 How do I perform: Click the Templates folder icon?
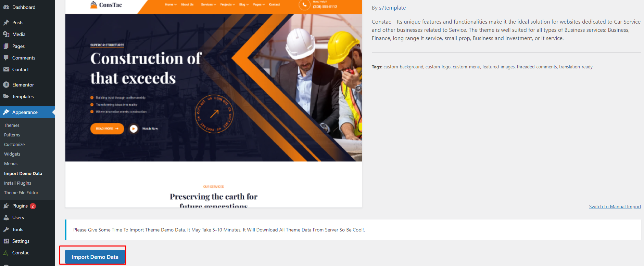pos(6,96)
